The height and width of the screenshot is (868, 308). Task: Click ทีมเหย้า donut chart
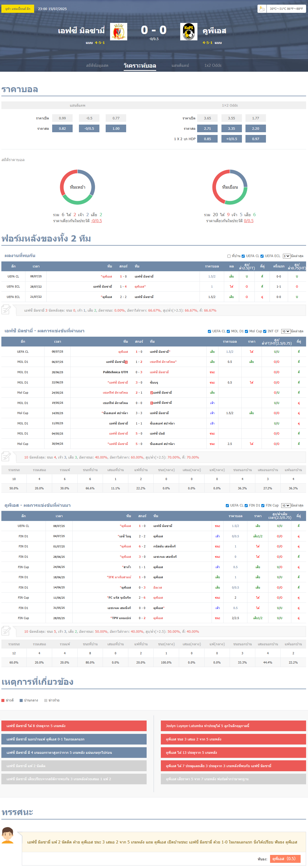78,187
